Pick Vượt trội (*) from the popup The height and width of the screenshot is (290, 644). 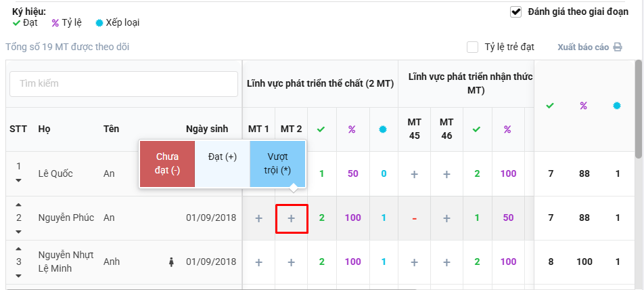coord(277,163)
